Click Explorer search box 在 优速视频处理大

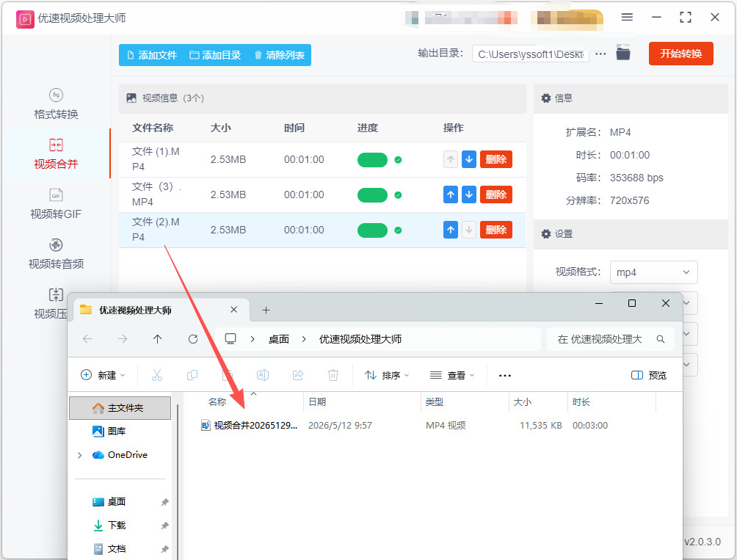click(x=611, y=339)
